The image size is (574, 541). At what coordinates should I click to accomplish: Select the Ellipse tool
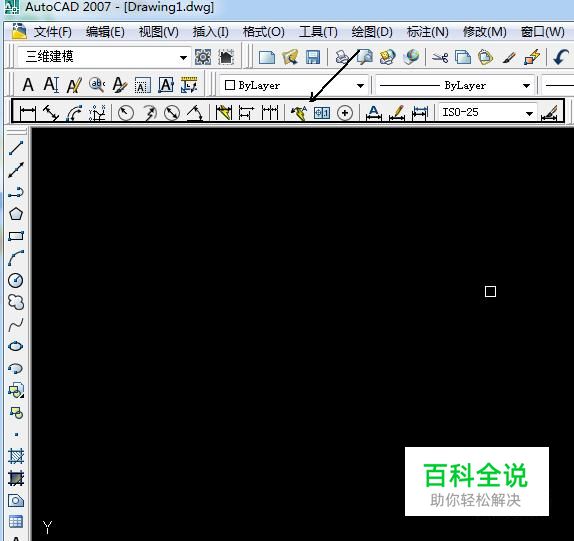16,346
